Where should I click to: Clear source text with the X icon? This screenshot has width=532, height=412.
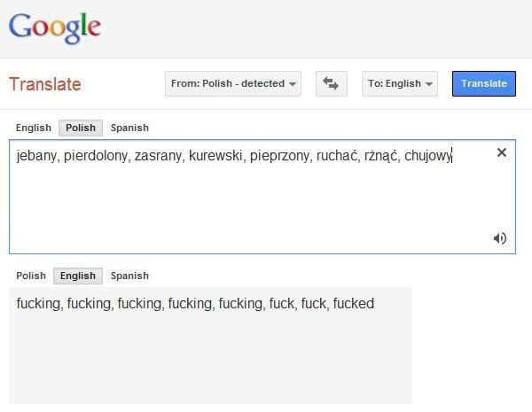[x=501, y=152]
